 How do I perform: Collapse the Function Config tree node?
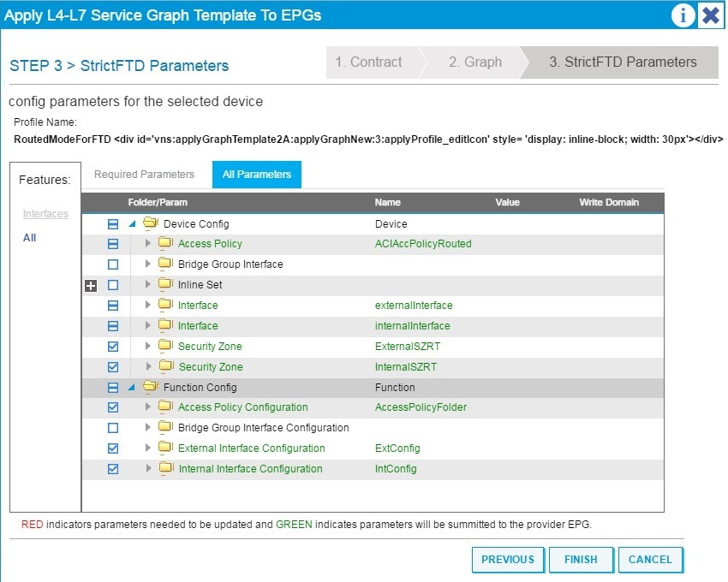(132, 387)
